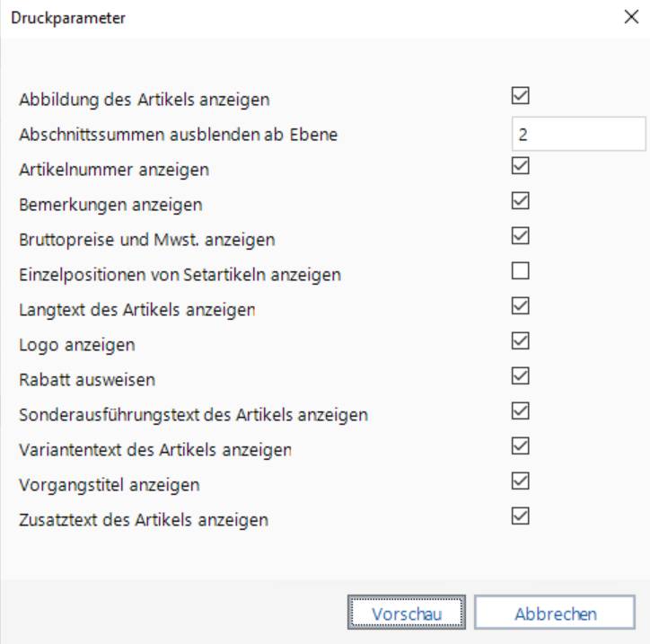Click the Abschnittssummen ausblenden ab Ebene field

579,134
